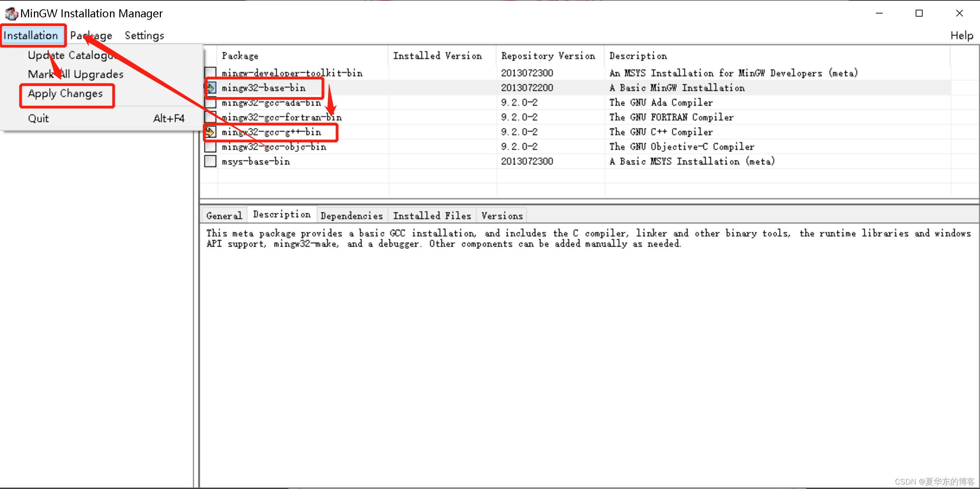Open the Dependencies tab
Viewport: 980px width, 489px height.
point(351,215)
